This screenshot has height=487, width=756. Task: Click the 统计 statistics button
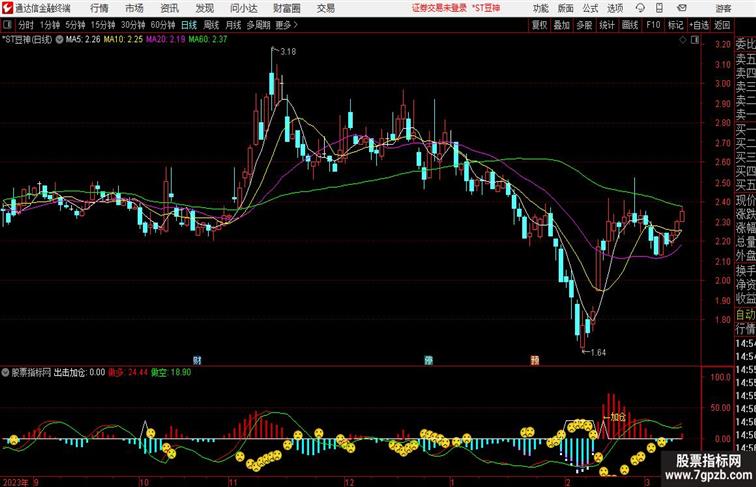(607, 25)
